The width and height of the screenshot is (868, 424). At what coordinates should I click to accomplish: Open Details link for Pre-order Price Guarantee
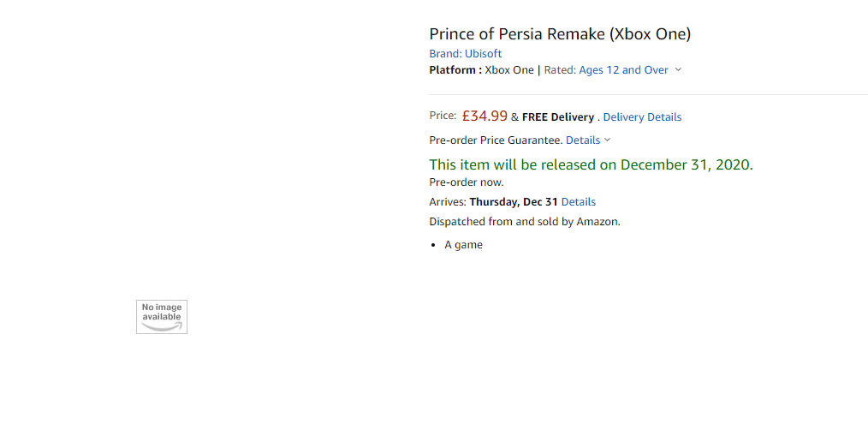583,140
